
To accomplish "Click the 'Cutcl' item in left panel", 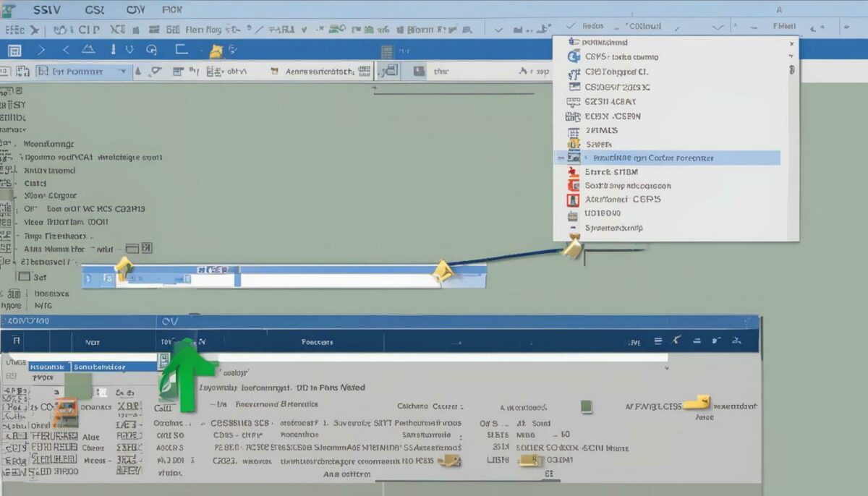I will pos(35,183).
